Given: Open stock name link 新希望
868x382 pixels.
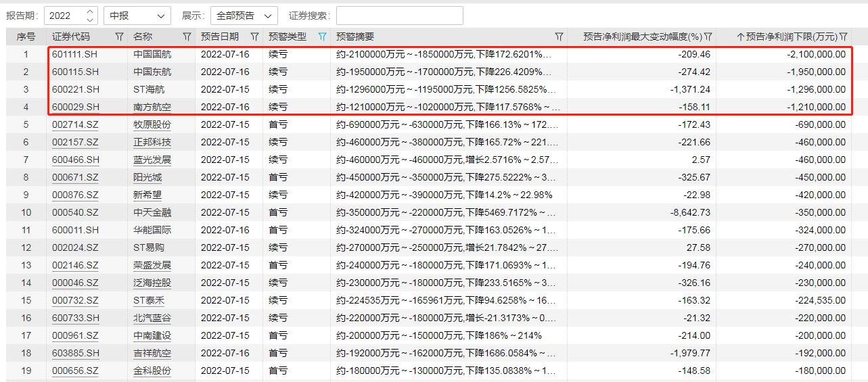Looking at the screenshot, I should pos(147,195).
